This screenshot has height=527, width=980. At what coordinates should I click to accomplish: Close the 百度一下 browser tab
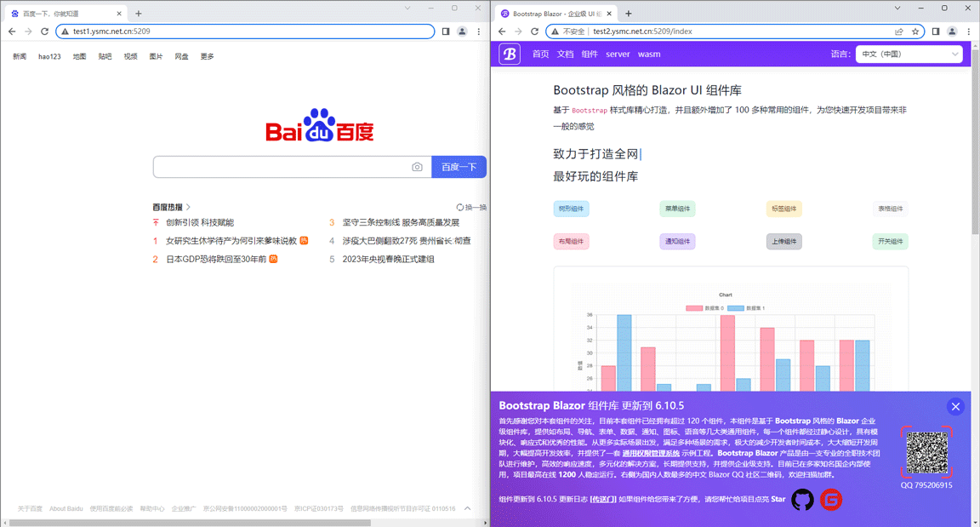point(119,13)
